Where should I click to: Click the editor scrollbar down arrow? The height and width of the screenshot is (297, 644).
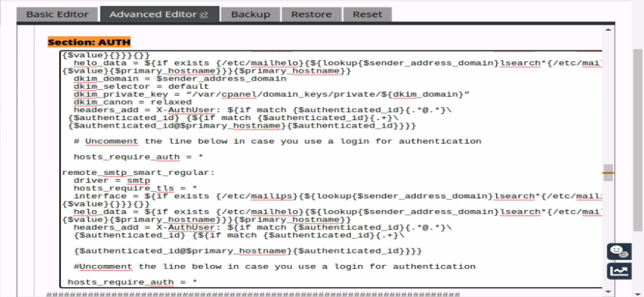click(x=608, y=291)
